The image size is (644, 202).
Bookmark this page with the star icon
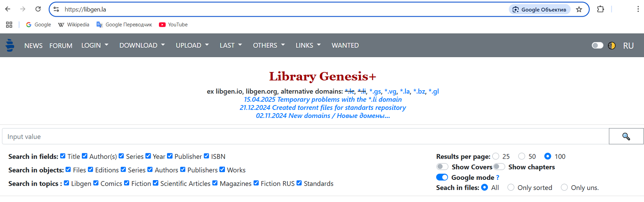579,9
